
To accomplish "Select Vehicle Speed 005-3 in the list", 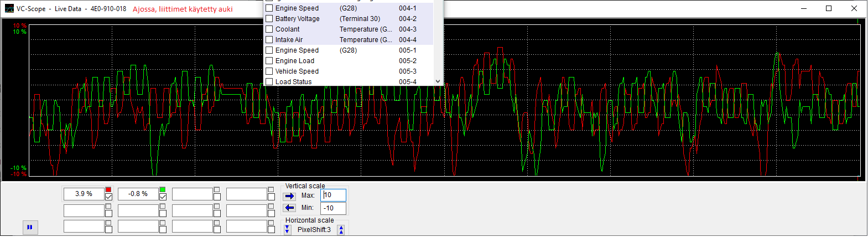I will [x=297, y=71].
